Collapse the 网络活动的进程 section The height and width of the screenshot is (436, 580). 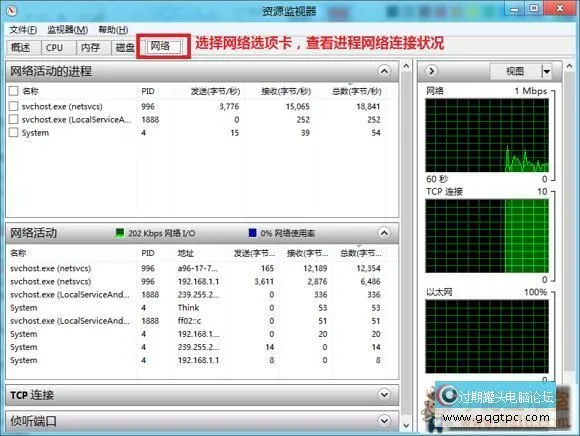tap(384, 71)
